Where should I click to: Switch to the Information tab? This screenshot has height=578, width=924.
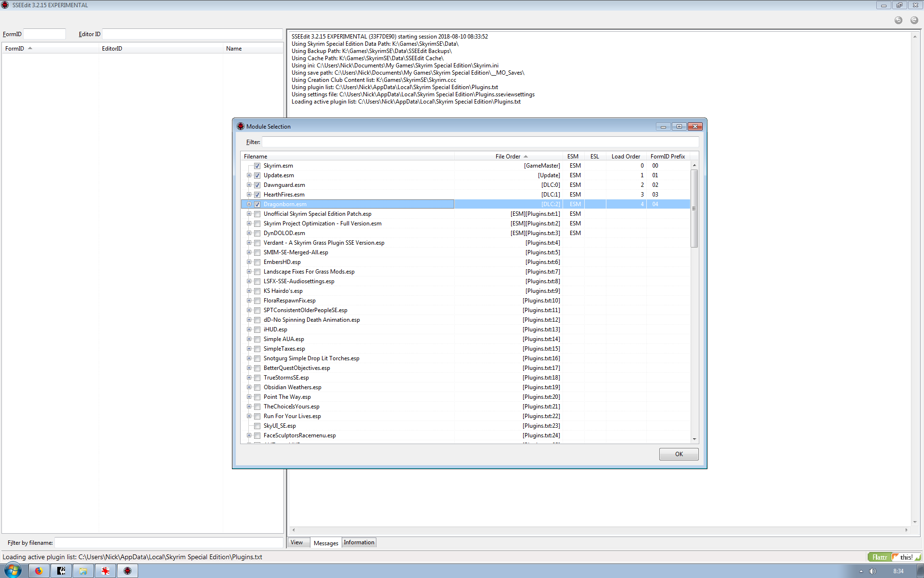tap(359, 542)
